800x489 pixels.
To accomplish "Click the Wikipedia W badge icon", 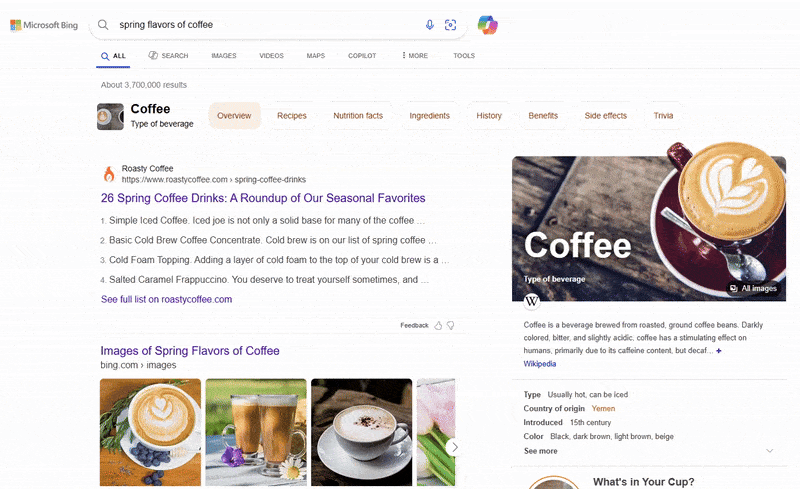I will (532, 301).
